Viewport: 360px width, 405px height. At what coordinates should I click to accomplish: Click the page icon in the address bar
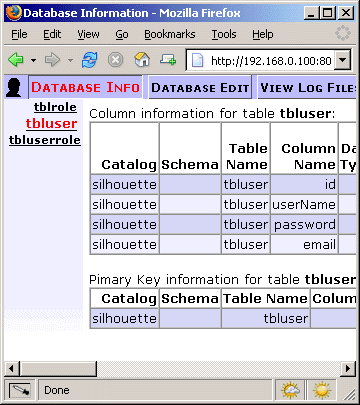[197, 61]
